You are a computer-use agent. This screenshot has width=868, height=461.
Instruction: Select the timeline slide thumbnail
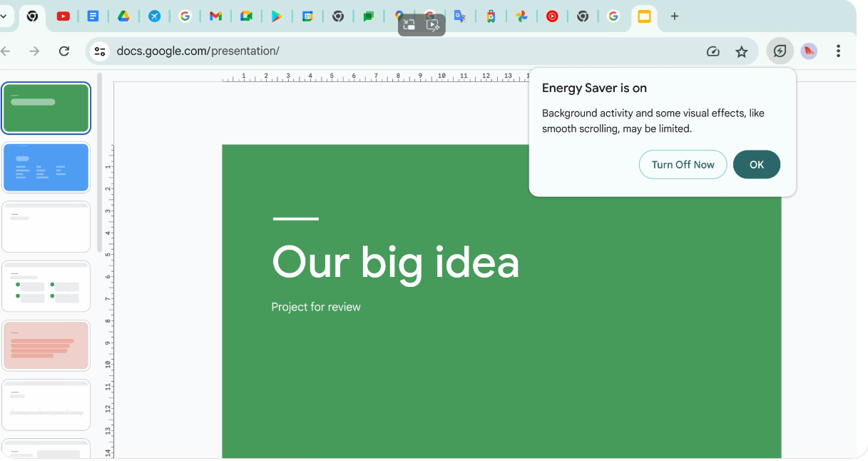pos(46,405)
